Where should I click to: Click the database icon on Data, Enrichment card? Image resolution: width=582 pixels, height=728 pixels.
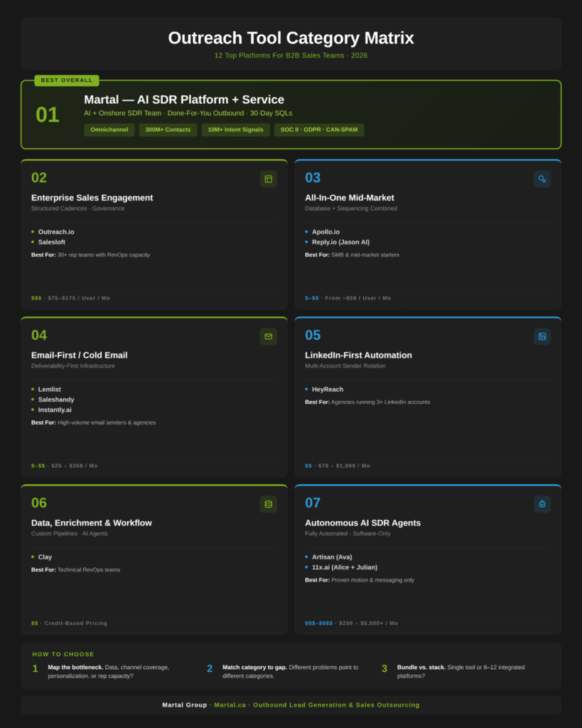coord(268,504)
